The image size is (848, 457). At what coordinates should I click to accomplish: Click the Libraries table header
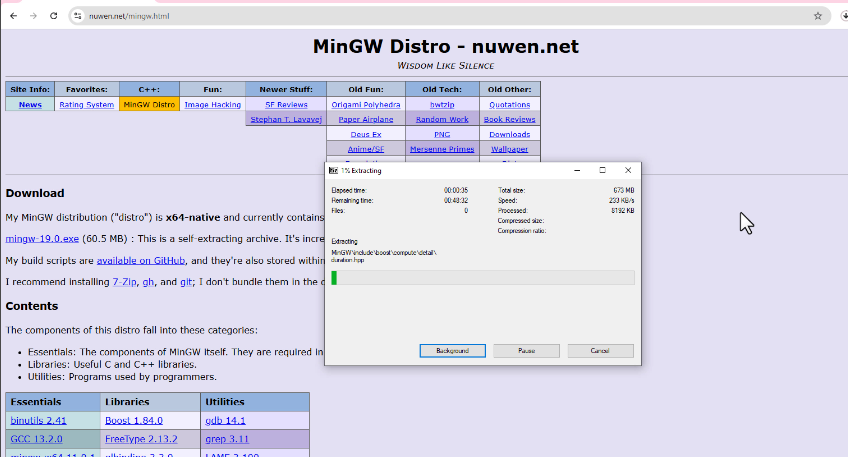150,402
